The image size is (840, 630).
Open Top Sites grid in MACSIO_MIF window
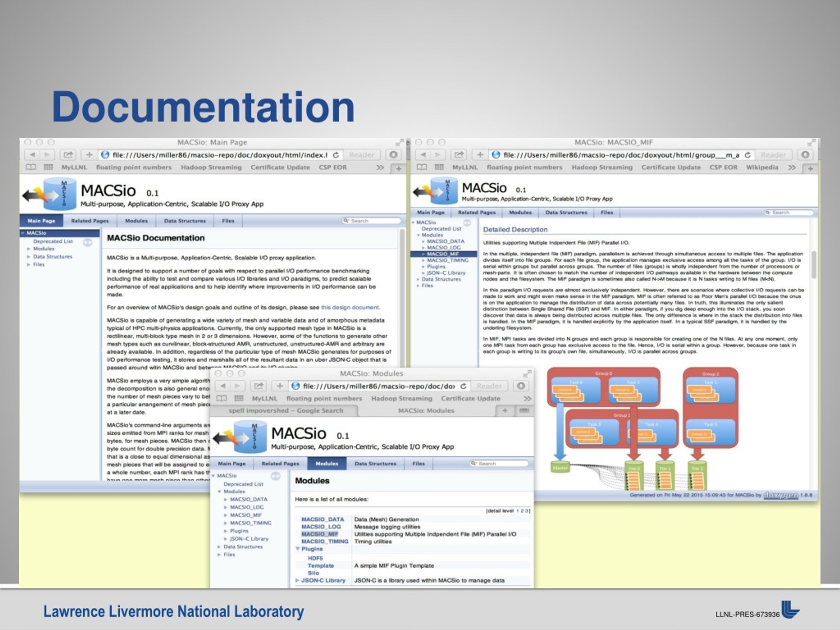click(x=439, y=167)
